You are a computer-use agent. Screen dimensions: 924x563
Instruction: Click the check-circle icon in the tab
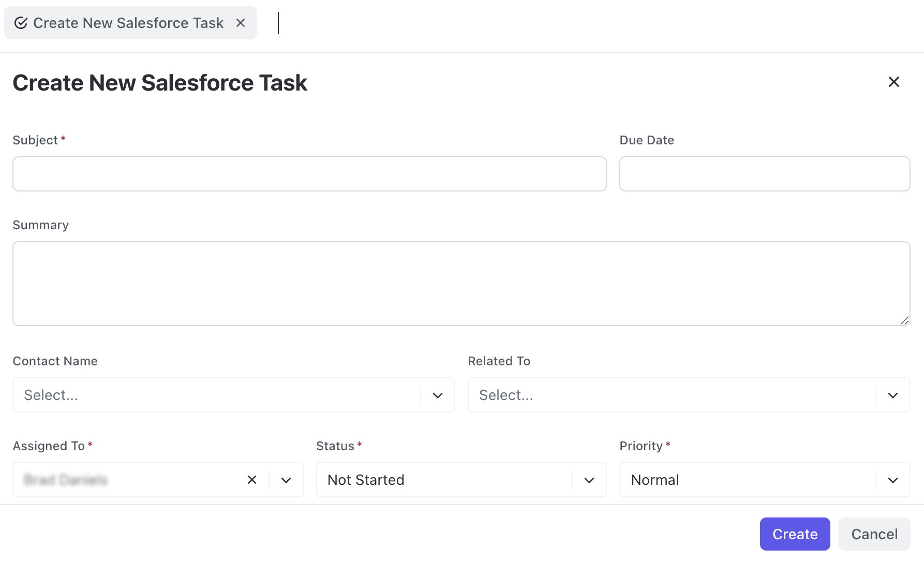pos(21,23)
